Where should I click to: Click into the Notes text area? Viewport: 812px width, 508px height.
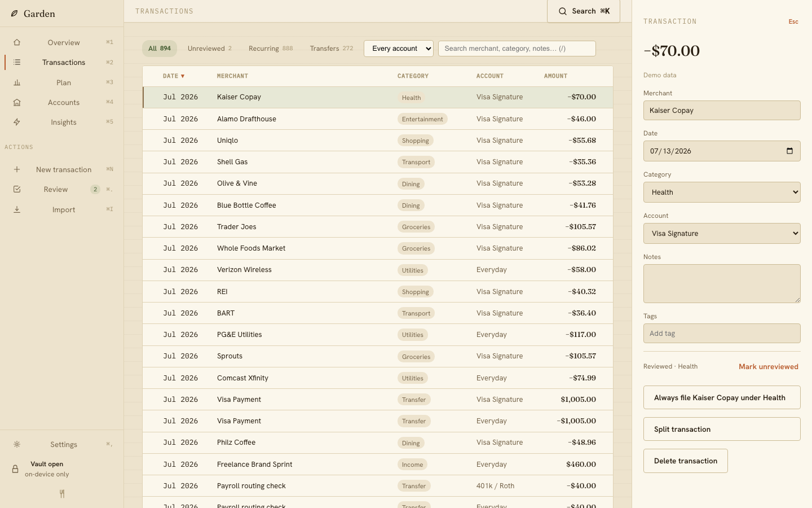tap(722, 283)
